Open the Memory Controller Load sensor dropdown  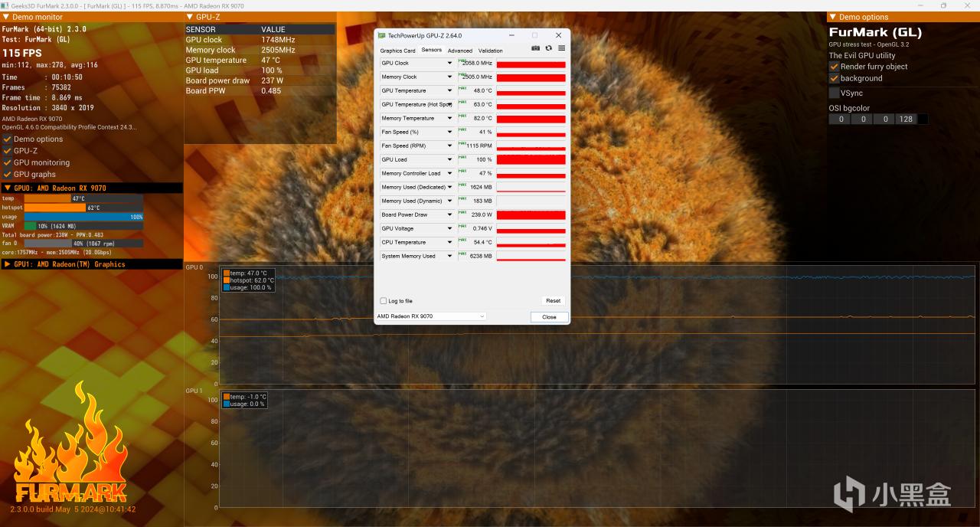click(x=449, y=174)
